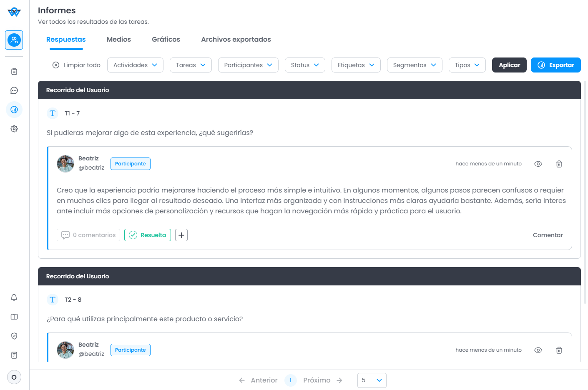The width and height of the screenshot is (588, 390).
Task: Click the Participante badge in T1 - 7 response
Action: coord(131,164)
